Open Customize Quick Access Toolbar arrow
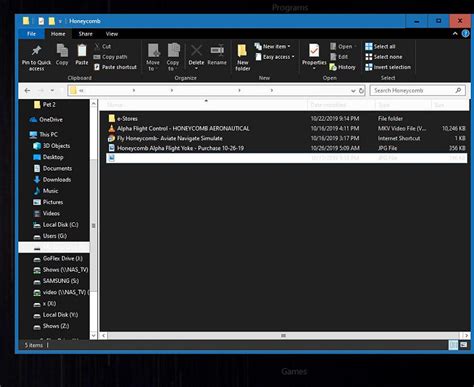The image size is (474, 387). (x=60, y=21)
